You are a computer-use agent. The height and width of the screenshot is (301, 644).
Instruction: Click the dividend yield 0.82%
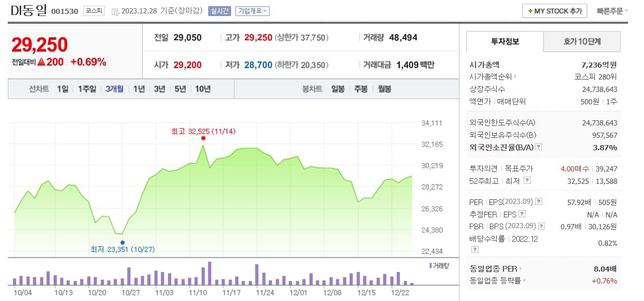coord(607,243)
